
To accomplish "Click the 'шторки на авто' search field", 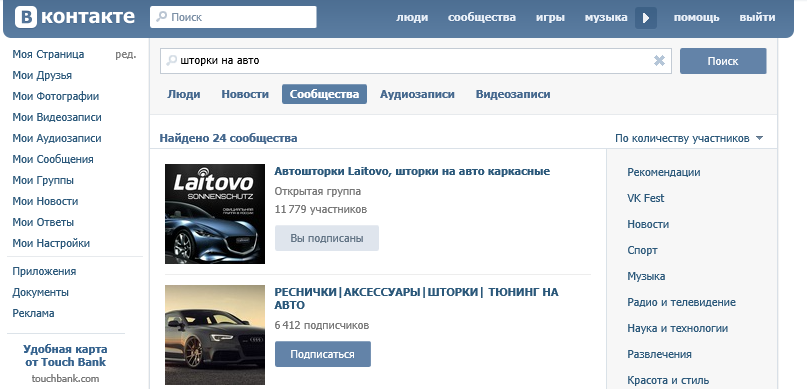I will pos(415,61).
